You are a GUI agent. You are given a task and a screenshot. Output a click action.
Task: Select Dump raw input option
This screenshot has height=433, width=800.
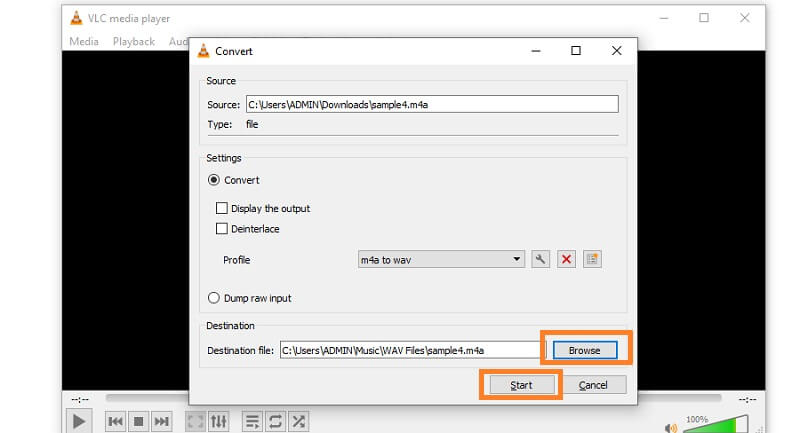click(213, 298)
